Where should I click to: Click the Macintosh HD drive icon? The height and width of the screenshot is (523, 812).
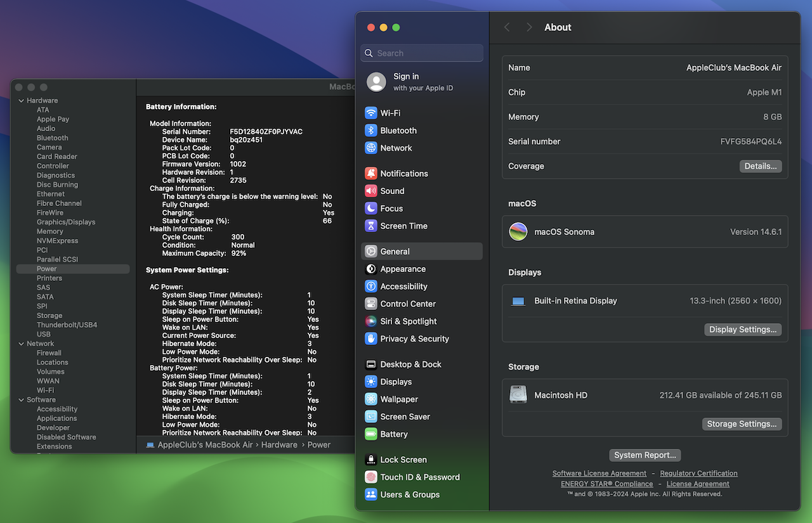point(518,395)
